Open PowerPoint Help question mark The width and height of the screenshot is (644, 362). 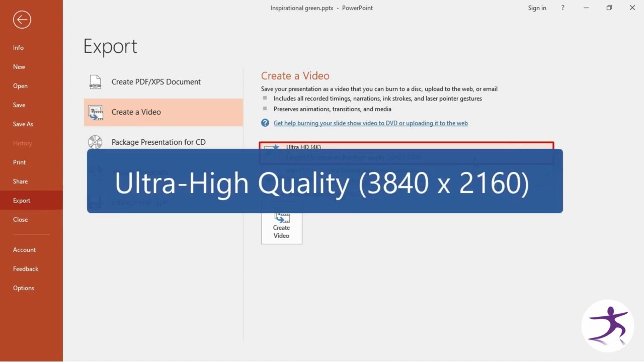click(x=563, y=8)
